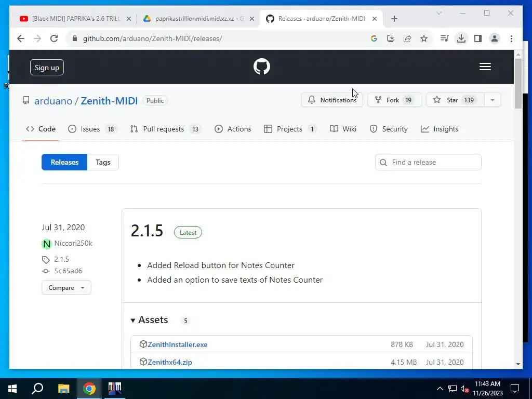Open the Pull requests tab
Image resolution: width=532 pixels, height=399 pixels.
tap(165, 129)
